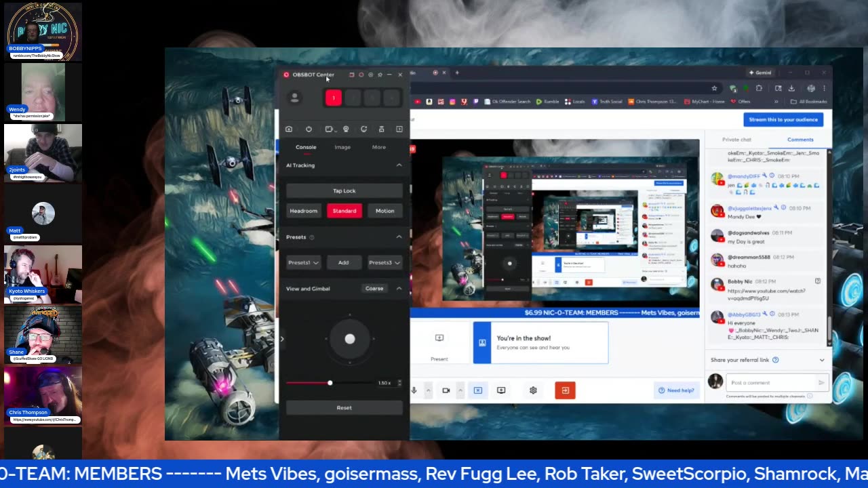Click the Presets info help icon
This screenshot has height=488, width=868.
(312, 237)
